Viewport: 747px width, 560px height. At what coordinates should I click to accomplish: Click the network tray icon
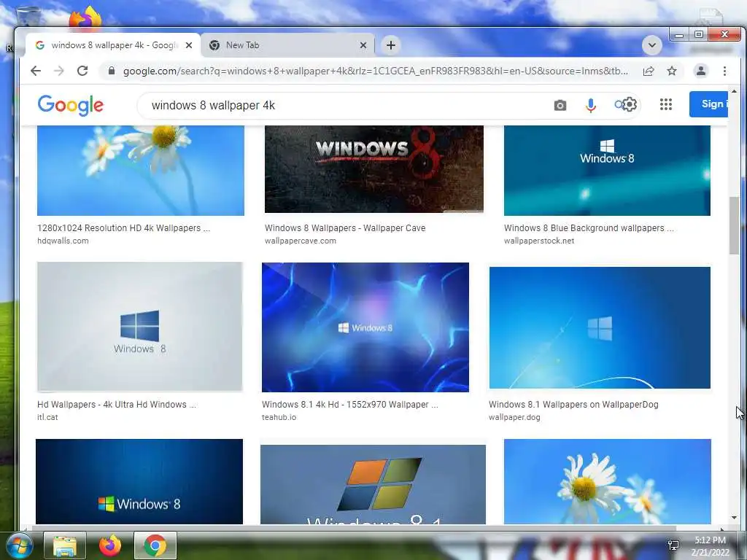click(x=673, y=545)
